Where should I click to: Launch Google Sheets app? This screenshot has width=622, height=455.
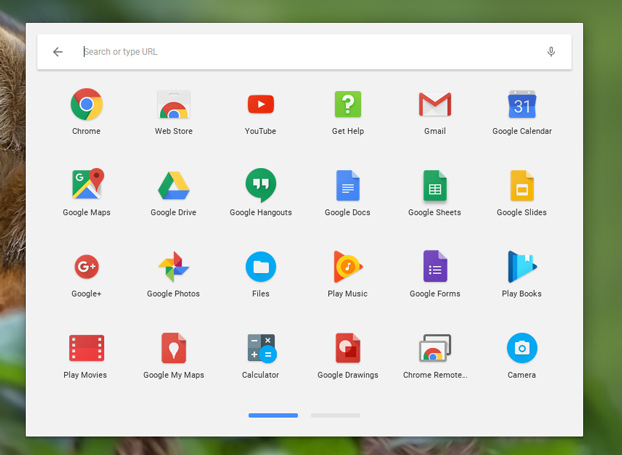435,185
